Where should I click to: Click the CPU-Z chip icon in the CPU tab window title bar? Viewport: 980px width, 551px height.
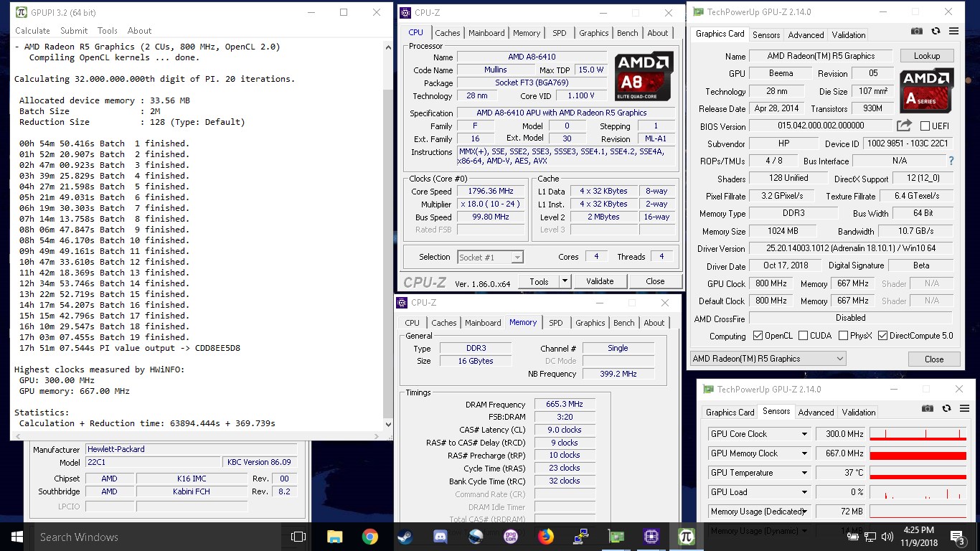(405, 13)
